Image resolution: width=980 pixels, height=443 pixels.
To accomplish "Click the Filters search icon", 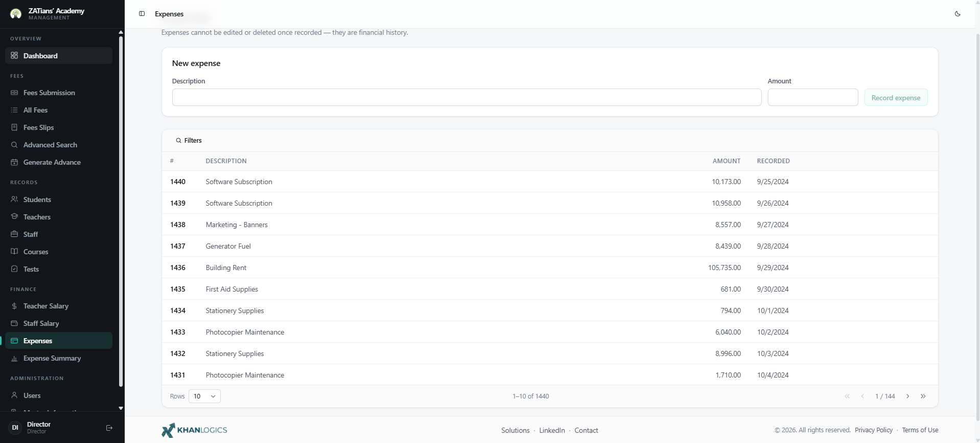I will 178,140.
